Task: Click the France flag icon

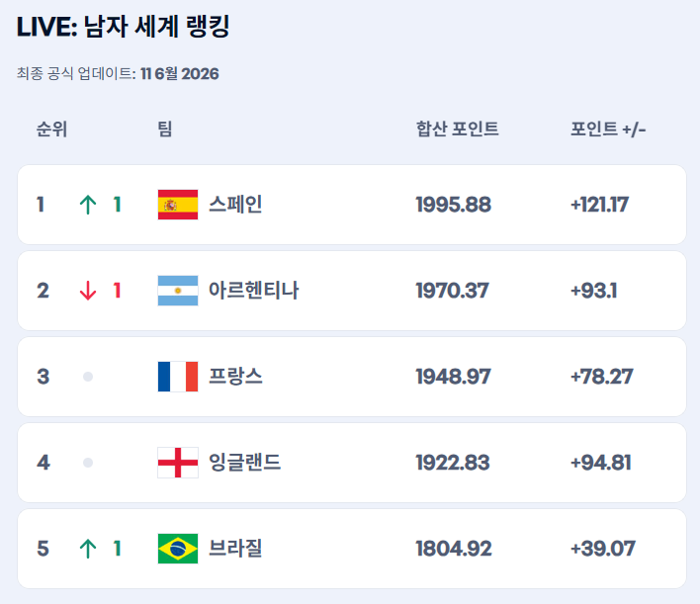Action: [178, 377]
